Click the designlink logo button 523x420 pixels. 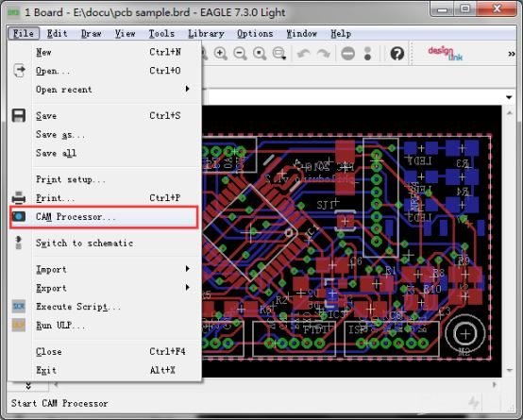click(446, 54)
